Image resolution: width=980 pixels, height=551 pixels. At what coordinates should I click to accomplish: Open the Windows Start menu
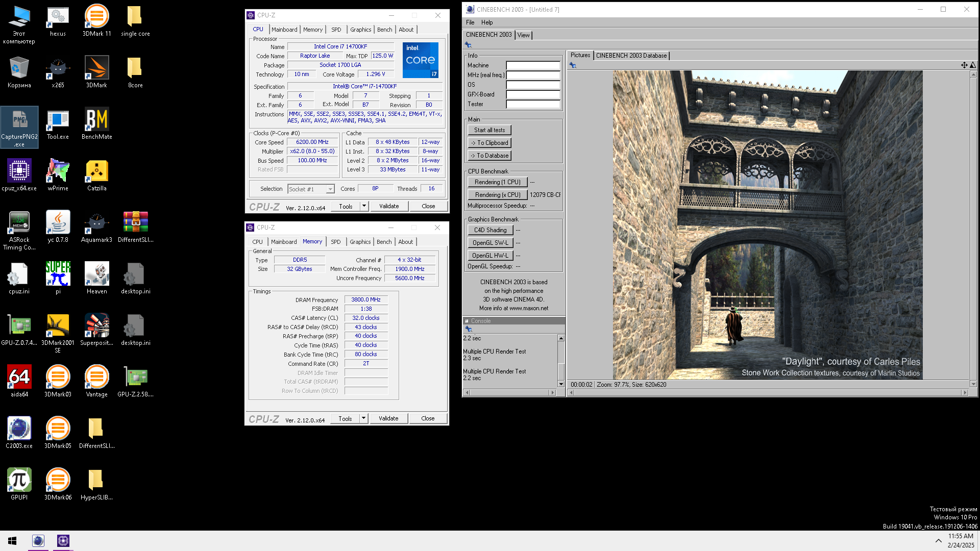pyautogui.click(x=12, y=541)
